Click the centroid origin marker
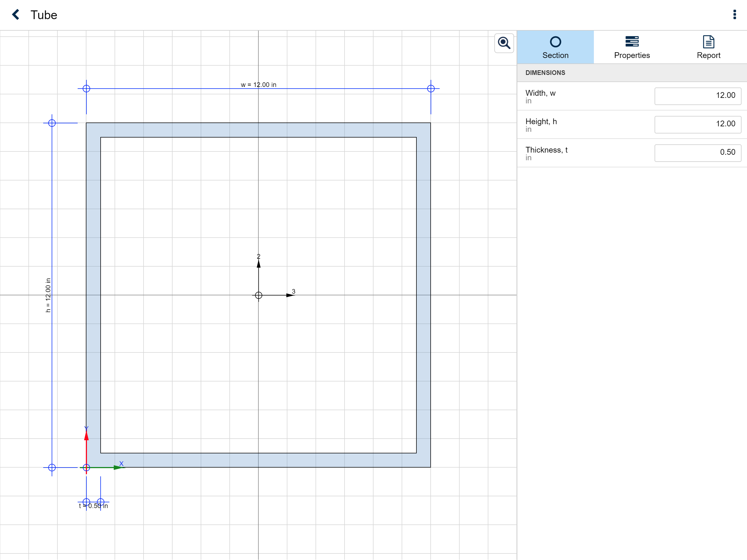The image size is (747, 560). (258, 295)
